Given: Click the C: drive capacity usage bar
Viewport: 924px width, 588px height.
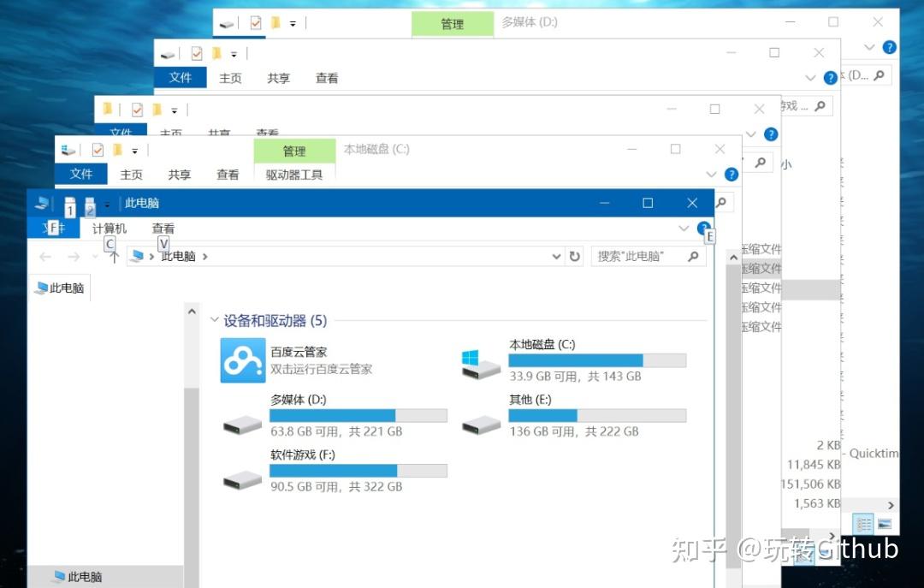Looking at the screenshot, I should pos(596,359).
